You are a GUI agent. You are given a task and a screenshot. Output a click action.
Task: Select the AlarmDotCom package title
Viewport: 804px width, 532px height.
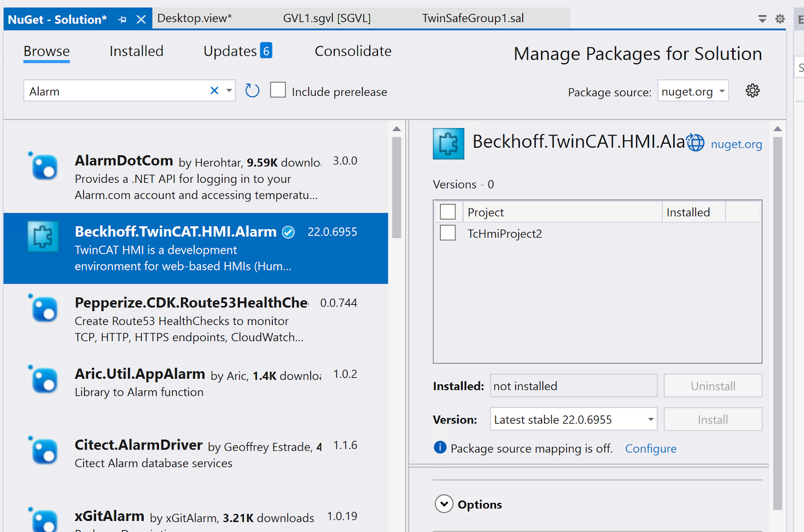[x=124, y=161]
